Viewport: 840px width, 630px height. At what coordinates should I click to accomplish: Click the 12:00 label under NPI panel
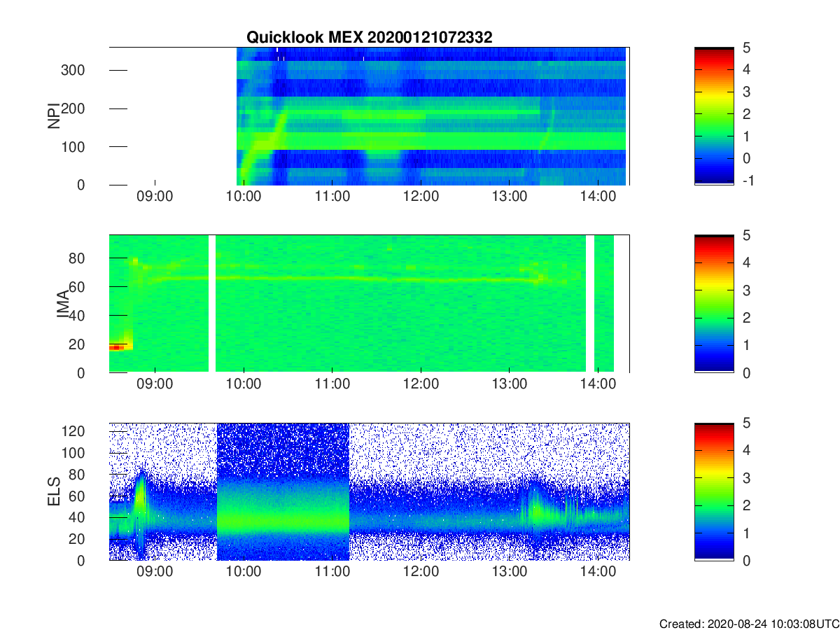tap(421, 197)
